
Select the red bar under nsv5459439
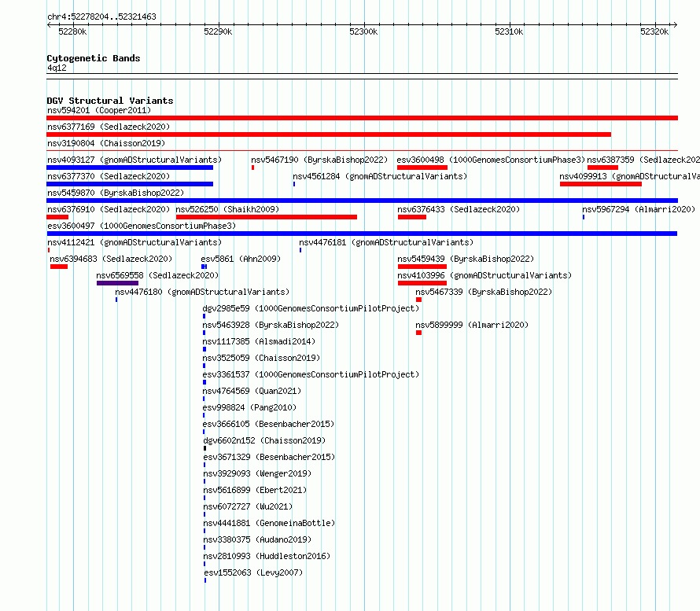[422, 267]
